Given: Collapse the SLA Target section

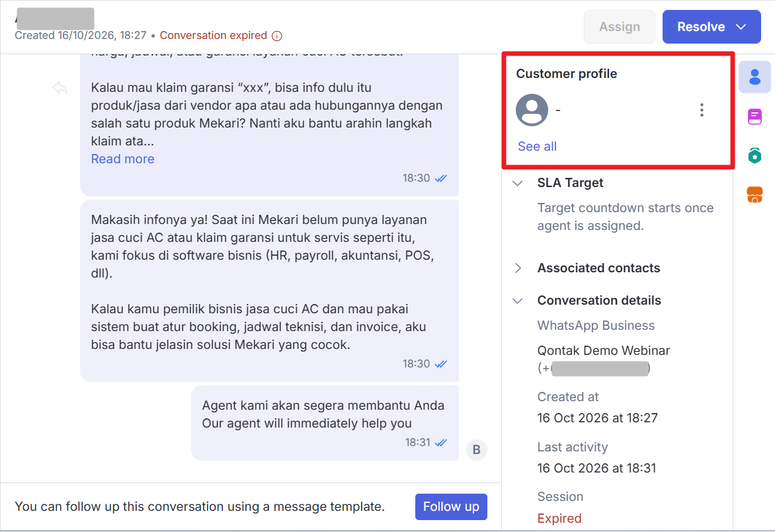Looking at the screenshot, I should [518, 183].
